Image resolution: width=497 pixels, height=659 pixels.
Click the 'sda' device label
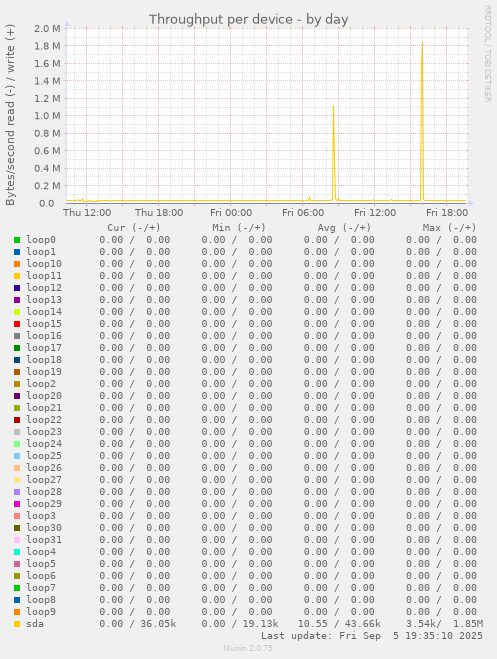pos(35,624)
